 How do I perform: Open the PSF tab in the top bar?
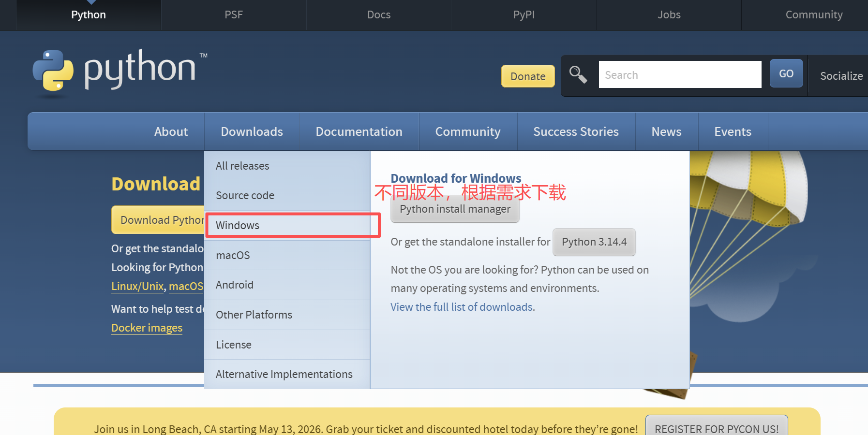[234, 15]
